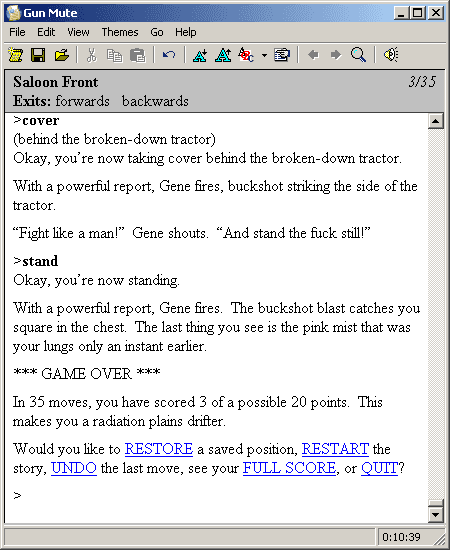Click the bold 'stand' command text
450x550 pixels.
40,261
